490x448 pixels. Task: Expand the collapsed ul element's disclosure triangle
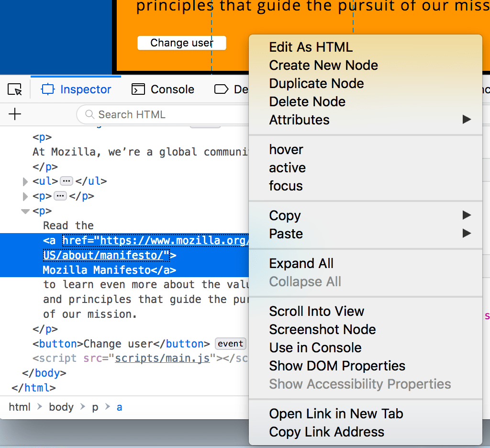click(25, 181)
